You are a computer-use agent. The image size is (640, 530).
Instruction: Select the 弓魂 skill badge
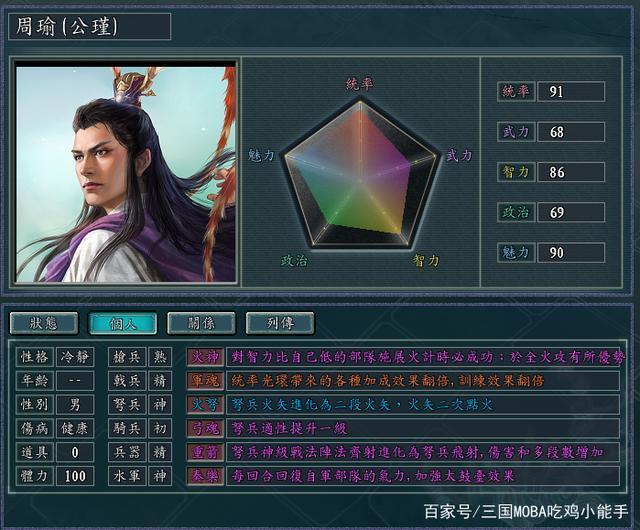tap(205, 428)
